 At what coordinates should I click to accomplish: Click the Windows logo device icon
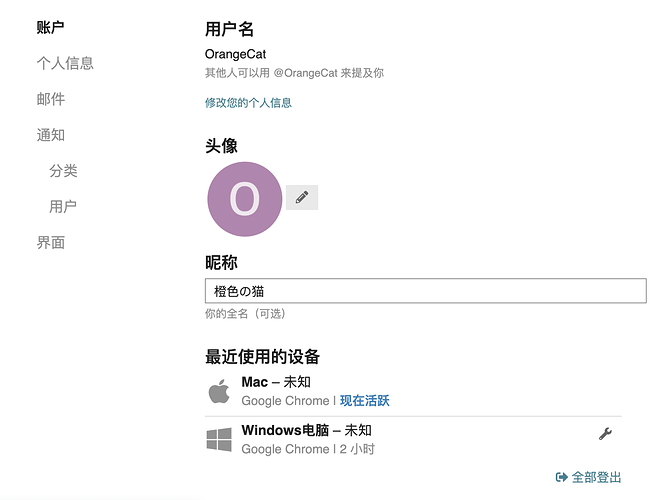pos(219,439)
